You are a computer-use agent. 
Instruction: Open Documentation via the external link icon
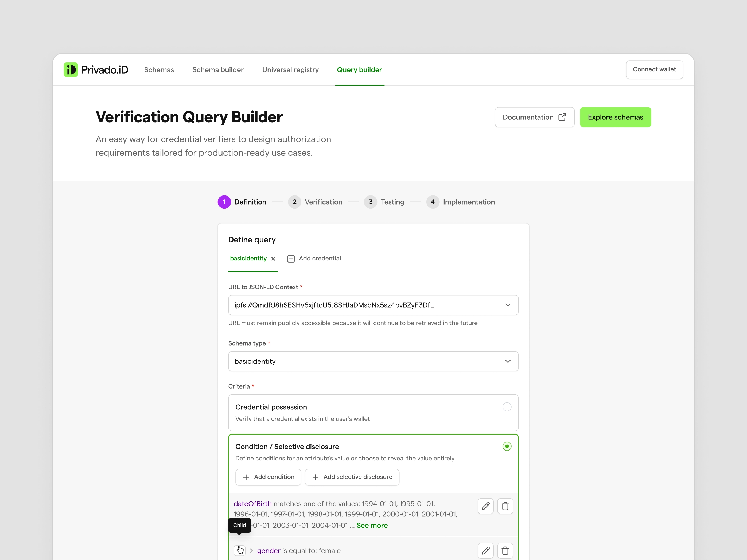(x=562, y=117)
